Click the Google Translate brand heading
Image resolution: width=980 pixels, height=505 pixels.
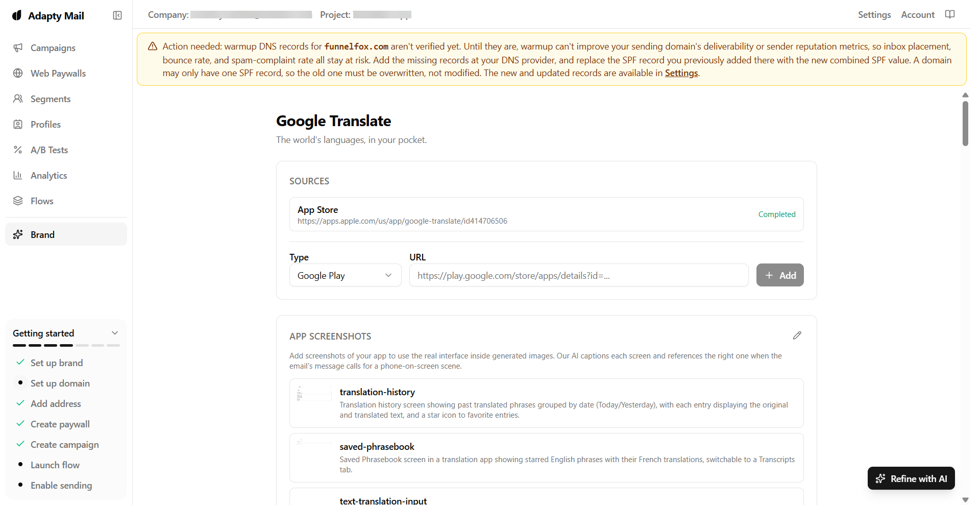(x=334, y=121)
